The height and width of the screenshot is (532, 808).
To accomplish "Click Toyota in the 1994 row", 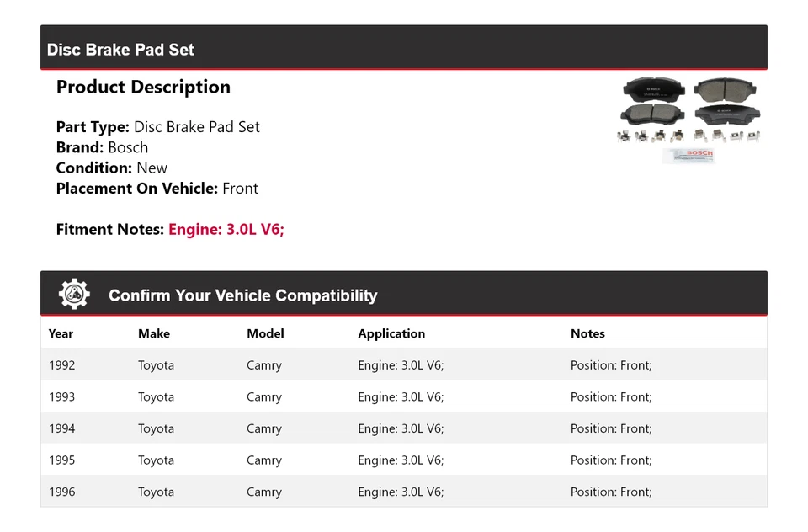I will pyautogui.click(x=156, y=428).
